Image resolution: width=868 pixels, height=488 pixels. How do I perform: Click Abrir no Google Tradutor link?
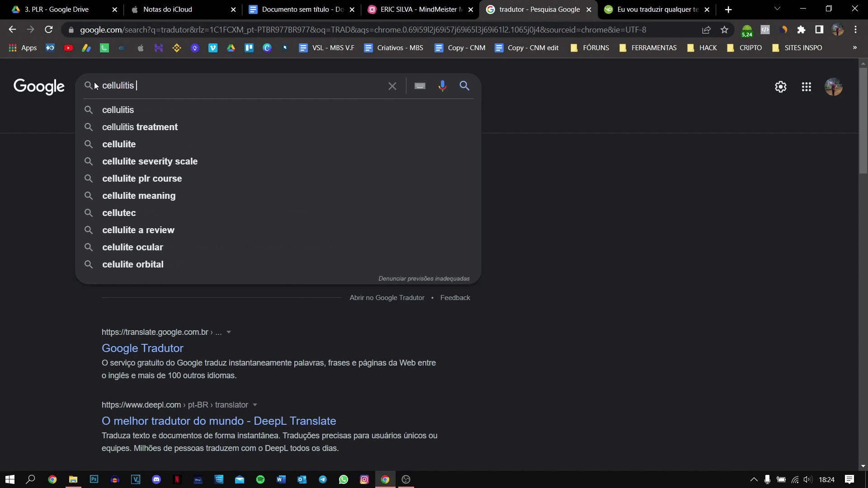387,298
